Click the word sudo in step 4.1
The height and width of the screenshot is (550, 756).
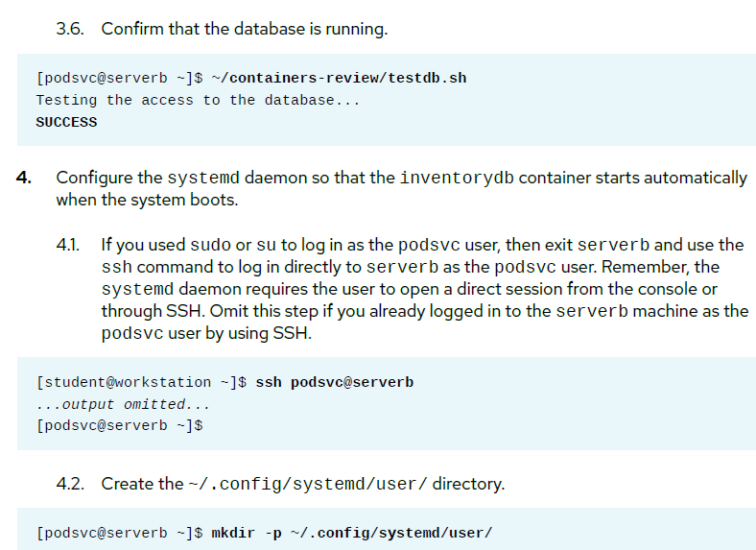click(210, 245)
